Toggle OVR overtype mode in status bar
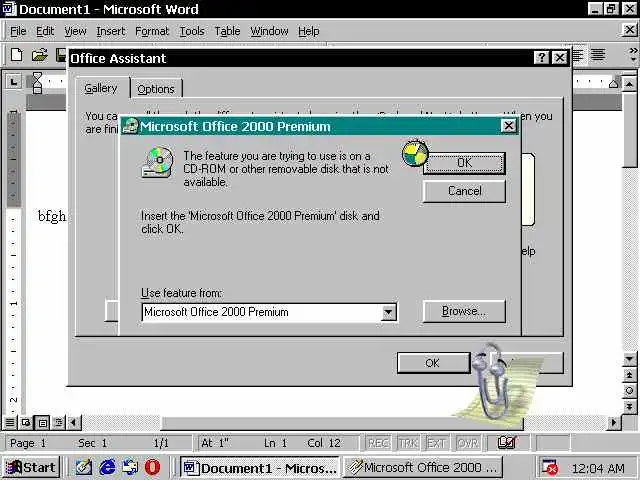 pyautogui.click(x=467, y=443)
